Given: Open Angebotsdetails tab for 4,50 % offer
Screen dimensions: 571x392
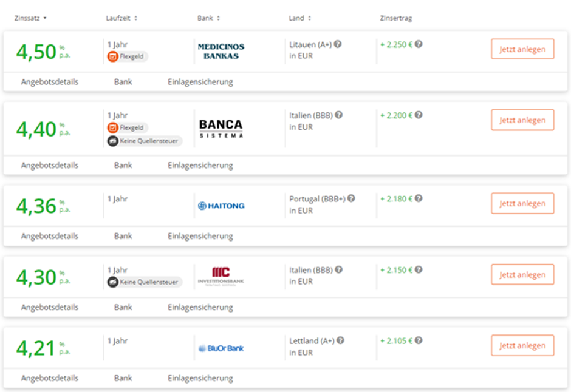Looking at the screenshot, I should 50,82.
